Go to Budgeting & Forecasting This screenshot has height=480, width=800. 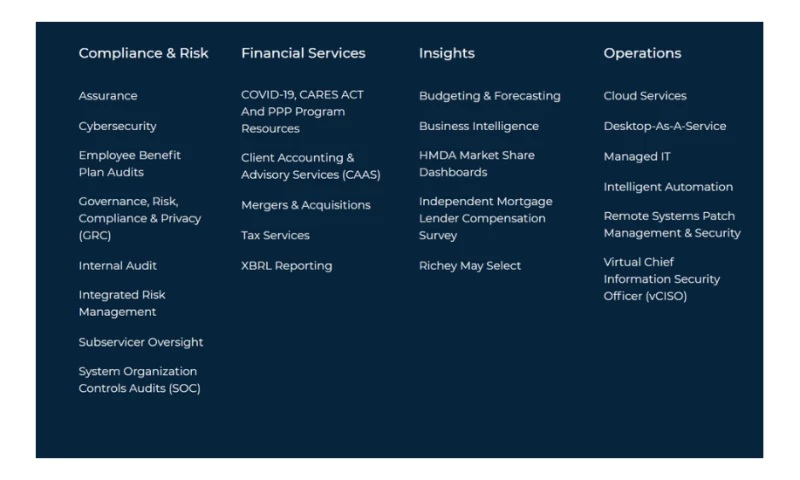(489, 96)
